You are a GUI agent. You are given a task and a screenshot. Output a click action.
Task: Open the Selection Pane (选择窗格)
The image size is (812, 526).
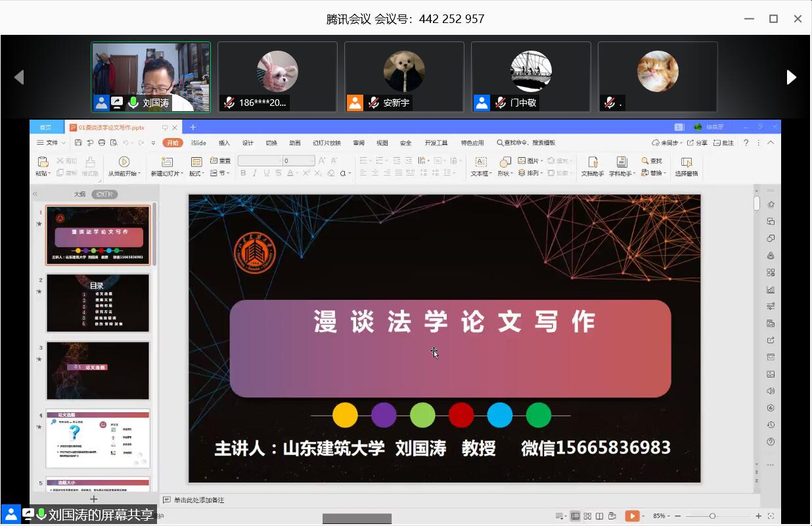click(687, 162)
